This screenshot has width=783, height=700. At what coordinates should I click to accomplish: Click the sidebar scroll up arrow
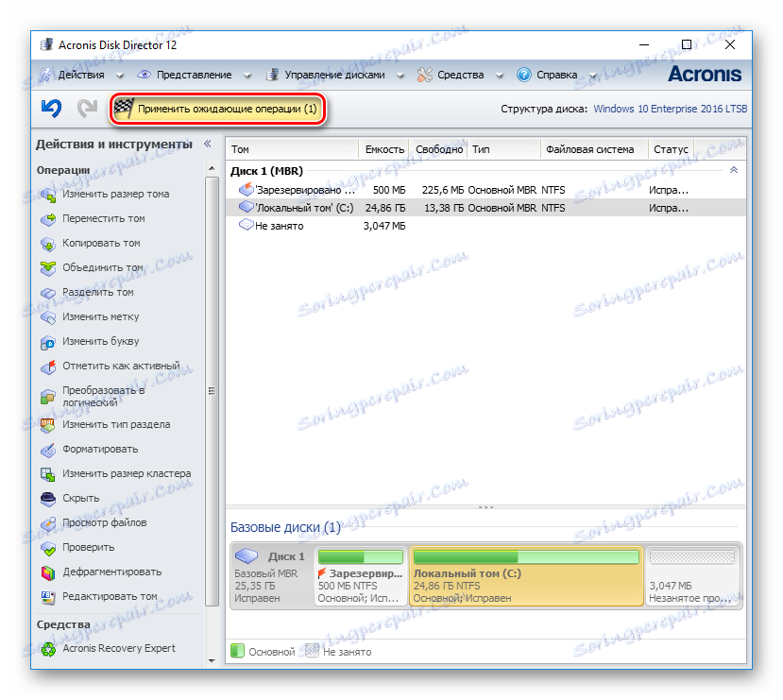coord(212,169)
